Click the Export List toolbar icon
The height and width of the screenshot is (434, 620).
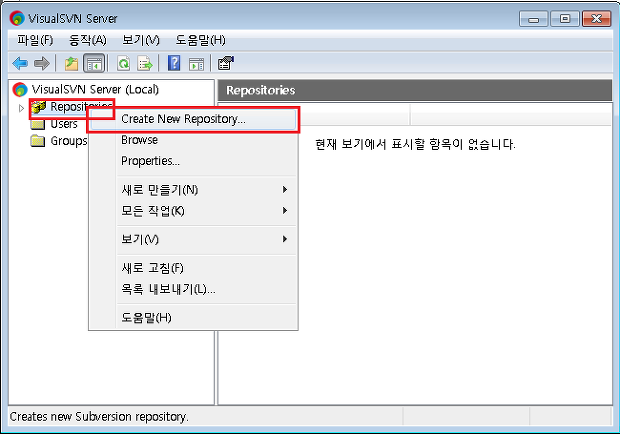coord(145,63)
